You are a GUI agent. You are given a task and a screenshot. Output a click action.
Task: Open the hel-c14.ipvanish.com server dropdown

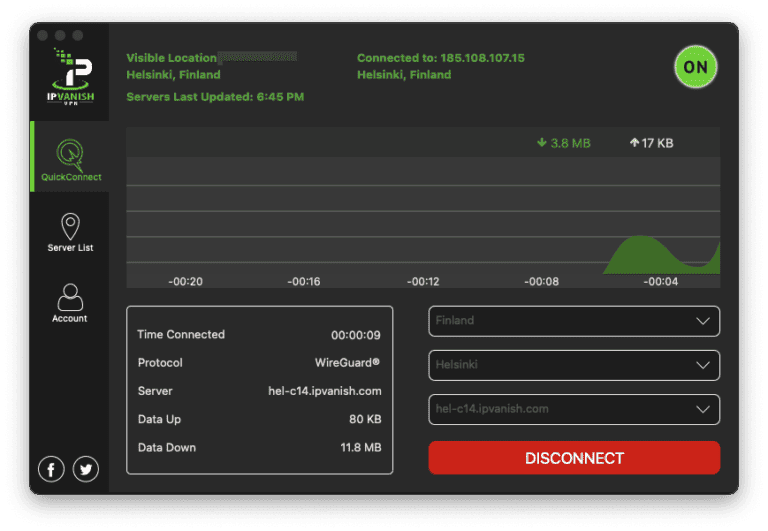pyautogui.click(x=574, y=409)
